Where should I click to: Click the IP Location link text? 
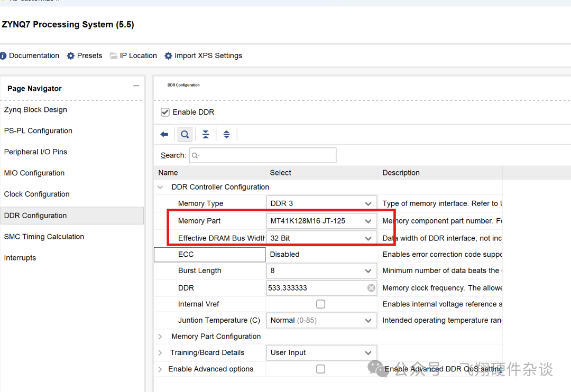click(x=139, y=55)
